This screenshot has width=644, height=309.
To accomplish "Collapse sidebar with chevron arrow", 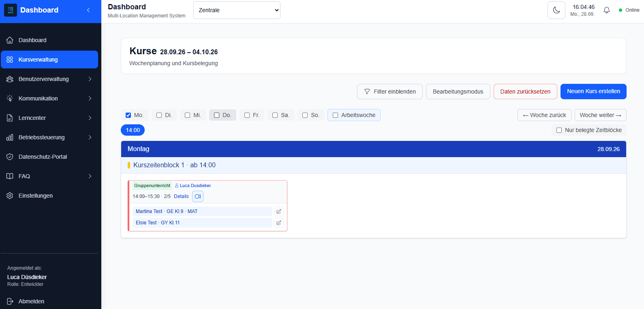I will click(88, 10).
